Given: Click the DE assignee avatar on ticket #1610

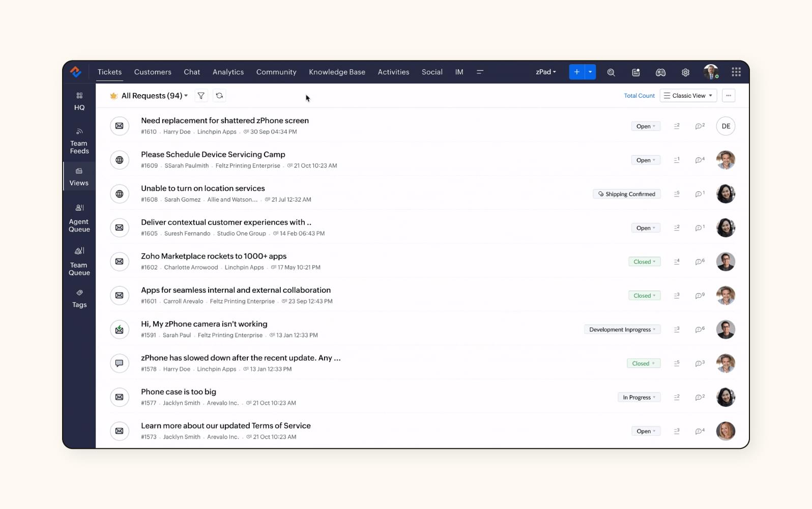Looking at the screenshot, I should (726, 126).
